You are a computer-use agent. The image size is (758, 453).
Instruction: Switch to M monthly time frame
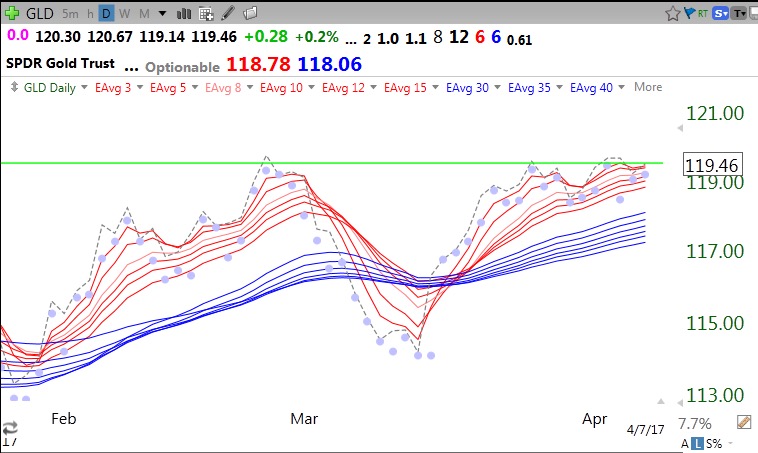144,14
